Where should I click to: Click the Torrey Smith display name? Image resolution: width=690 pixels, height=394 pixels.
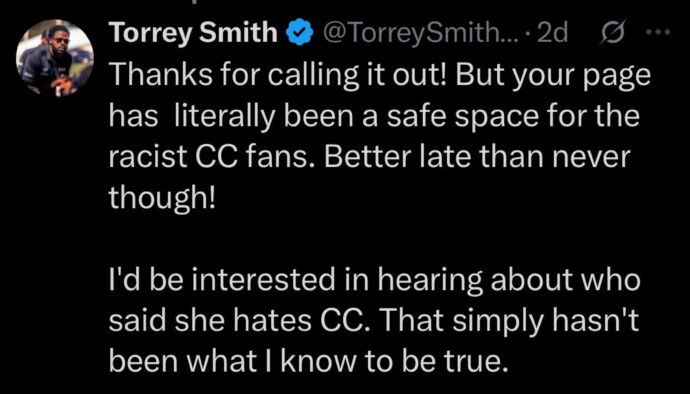tap(193, 33)
